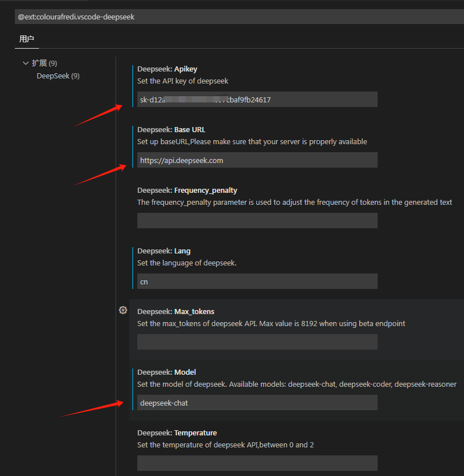
Task: Click the 'Max value is 8192' description text
Action: (271, 324)
